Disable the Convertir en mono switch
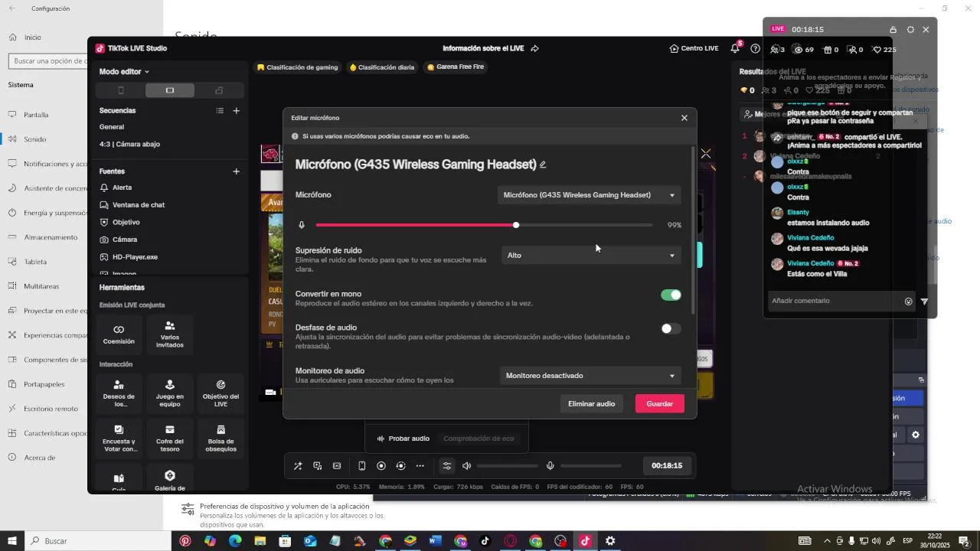This screenshot has height=551, width=980. tap(671, 295)
